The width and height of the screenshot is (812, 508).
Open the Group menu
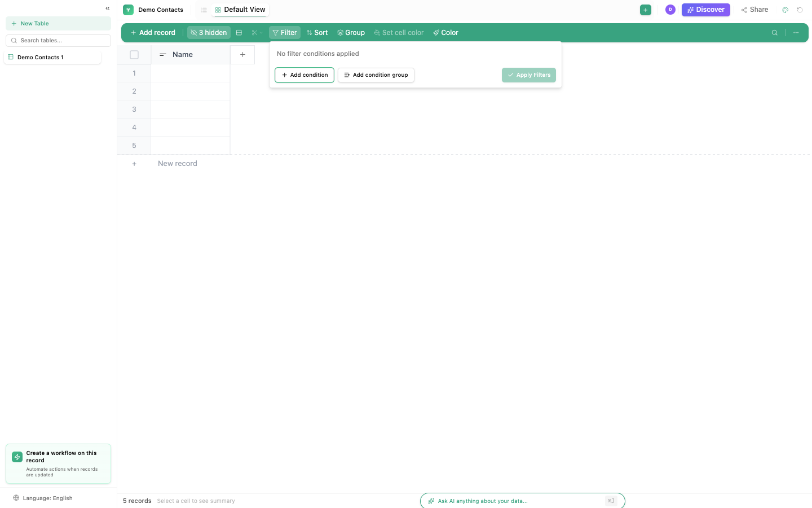coord(351,33)
